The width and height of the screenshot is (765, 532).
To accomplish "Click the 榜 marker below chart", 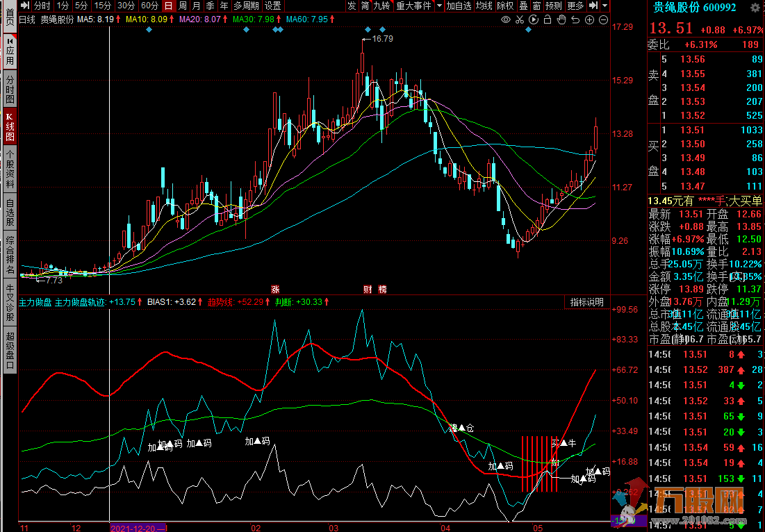I will click(382, 289).
